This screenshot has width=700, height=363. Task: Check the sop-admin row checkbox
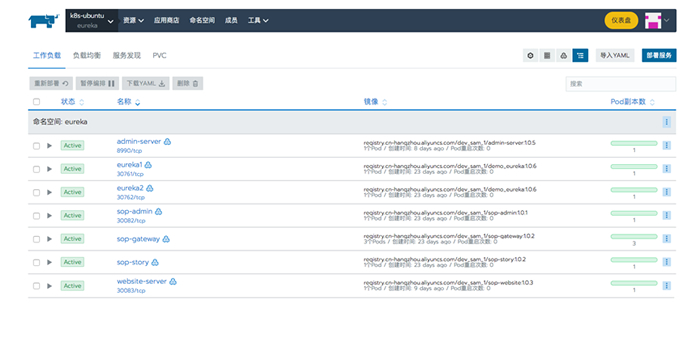point(37,216)
